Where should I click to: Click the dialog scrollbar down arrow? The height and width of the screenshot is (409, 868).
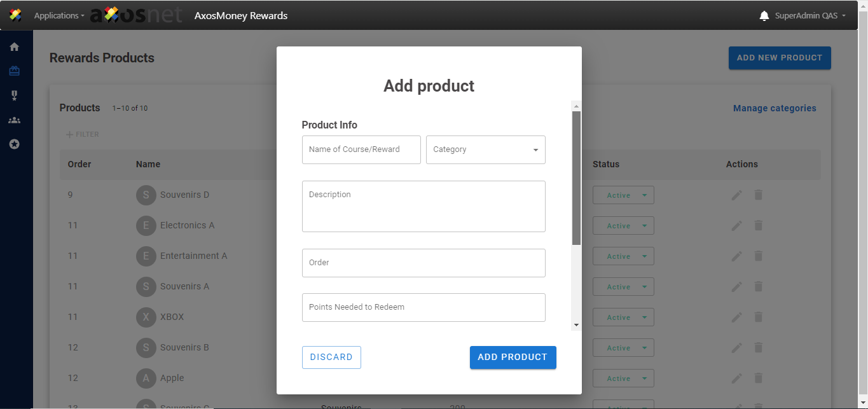(576, 325)
